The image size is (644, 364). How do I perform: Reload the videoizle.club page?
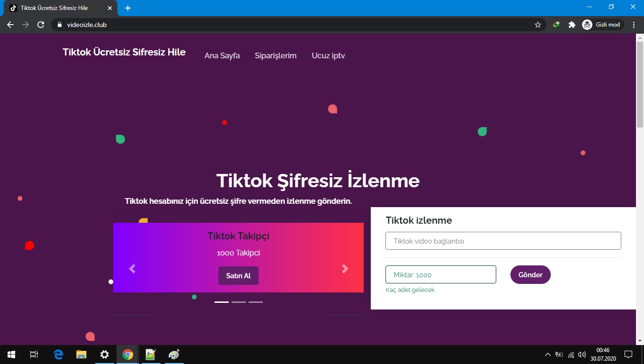[x=41, y=25]
